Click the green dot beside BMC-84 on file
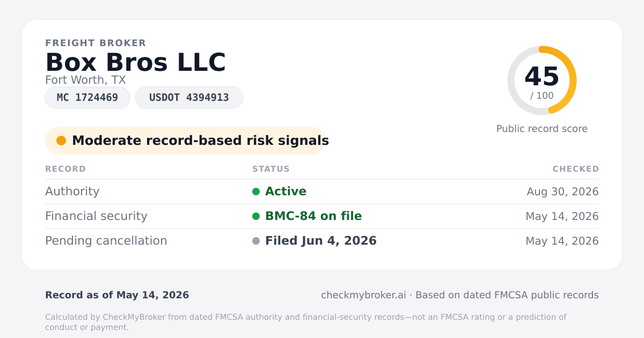Viewport: 644px width, 338px height. [x=256, y=216]
